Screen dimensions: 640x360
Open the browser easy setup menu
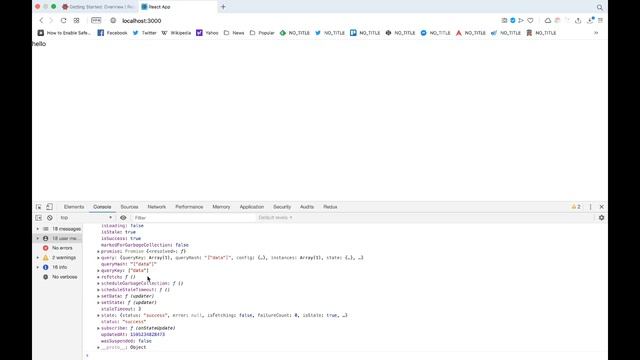tap(600, 20)
